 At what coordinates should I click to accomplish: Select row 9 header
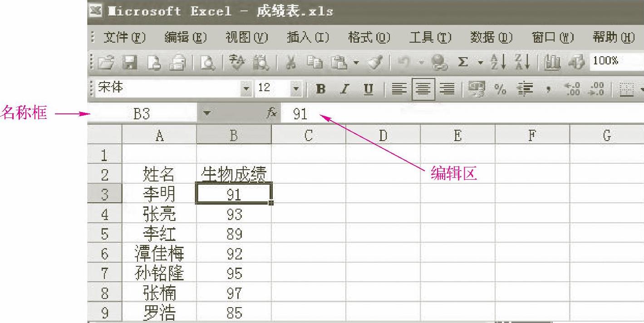[105, 313]
